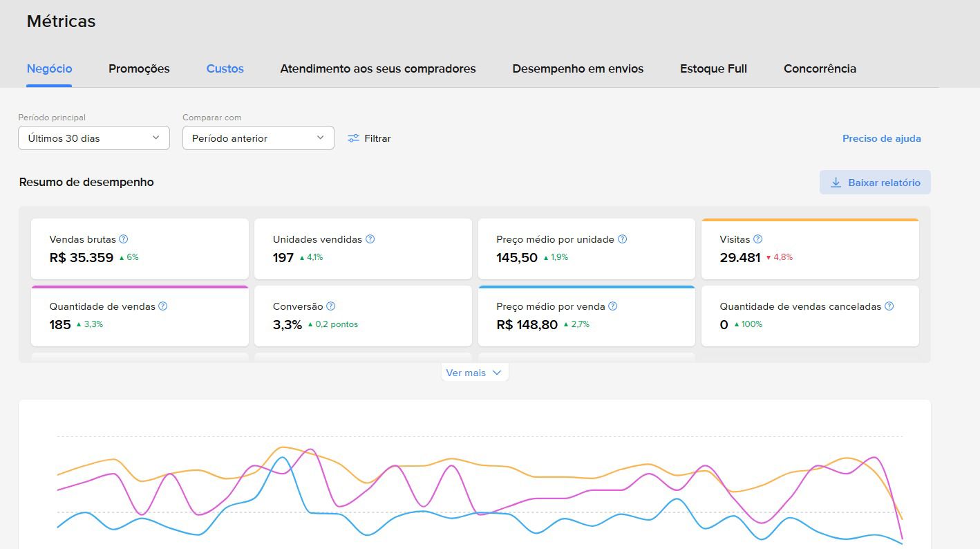Open the Período anterior comparison dropdown
980x549 pixels.
(258, 138)
